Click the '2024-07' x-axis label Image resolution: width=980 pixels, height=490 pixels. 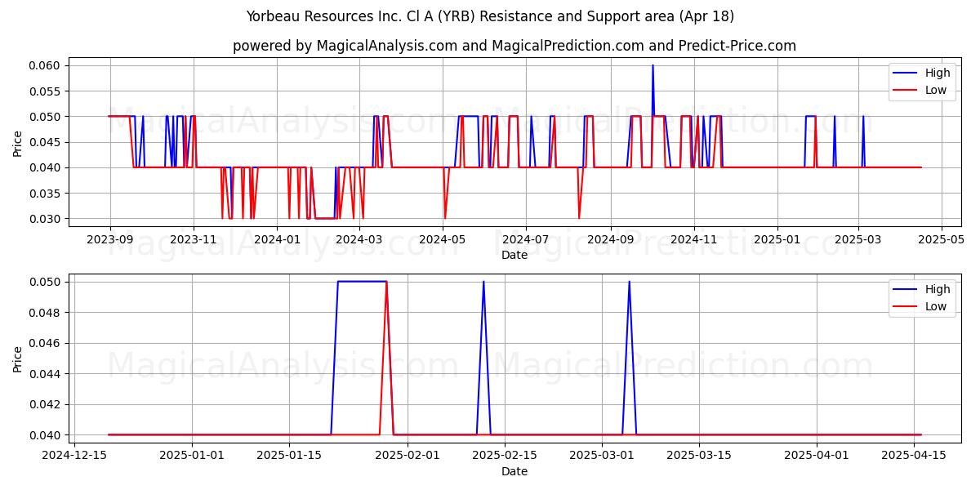[525, 240]
